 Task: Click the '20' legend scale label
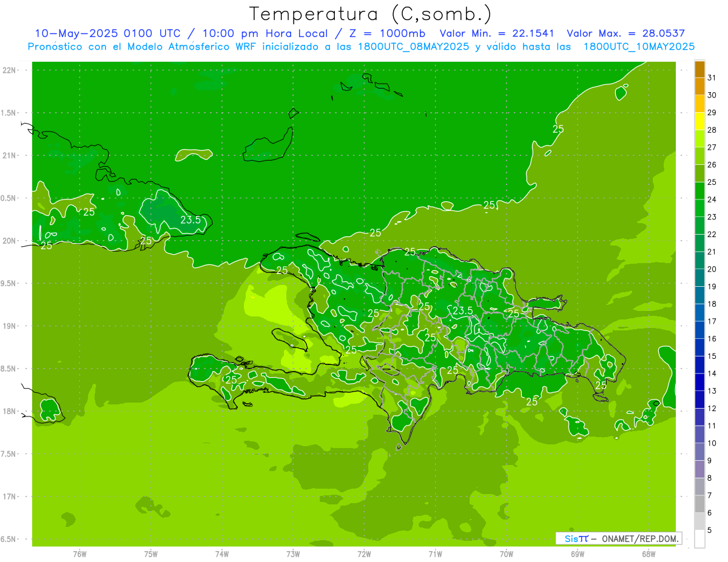[x=712, y=269]
